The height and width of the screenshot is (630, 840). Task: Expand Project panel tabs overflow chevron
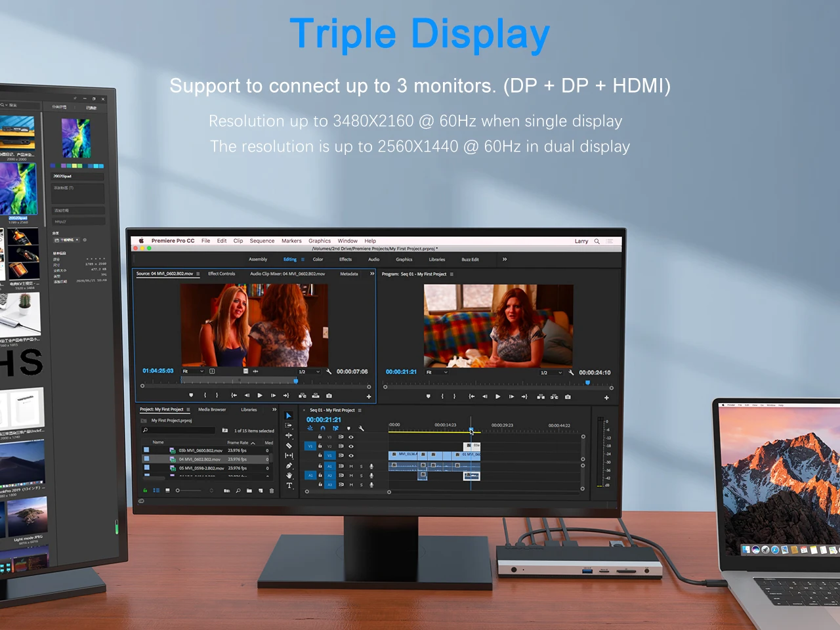point(274,409)
